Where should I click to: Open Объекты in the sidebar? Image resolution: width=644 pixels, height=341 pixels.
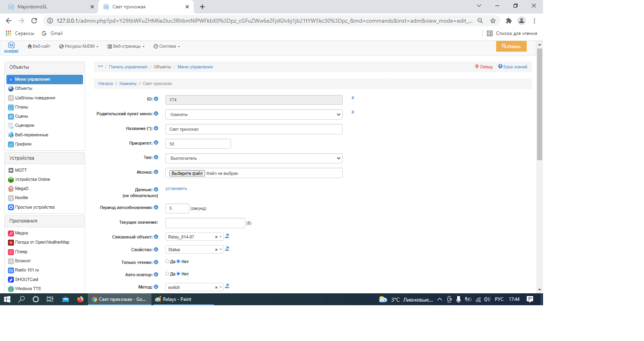[x=24, y=89]
